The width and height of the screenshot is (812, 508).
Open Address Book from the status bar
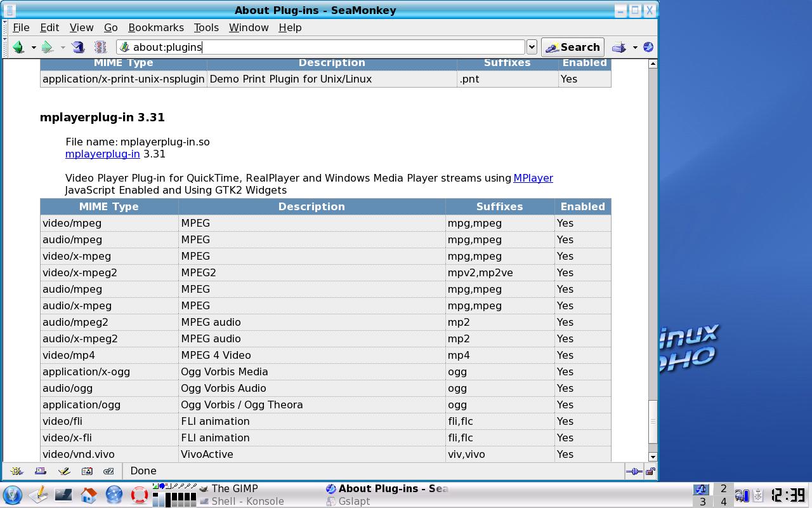coord(87,471)
